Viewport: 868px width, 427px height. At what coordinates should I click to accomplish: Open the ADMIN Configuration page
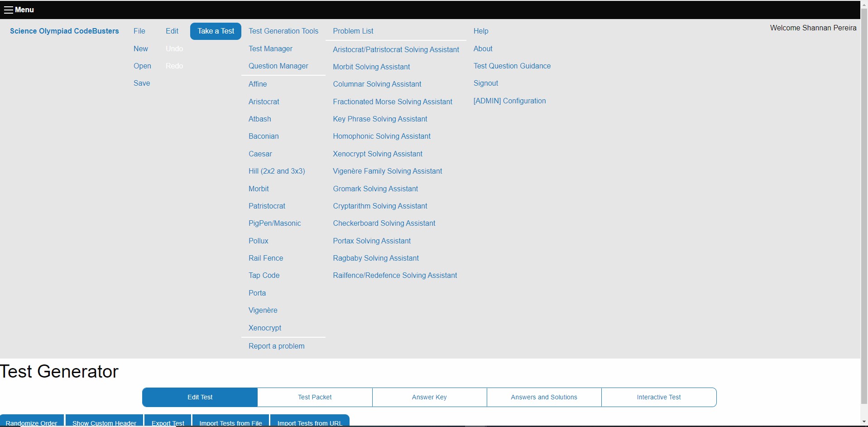509,101
